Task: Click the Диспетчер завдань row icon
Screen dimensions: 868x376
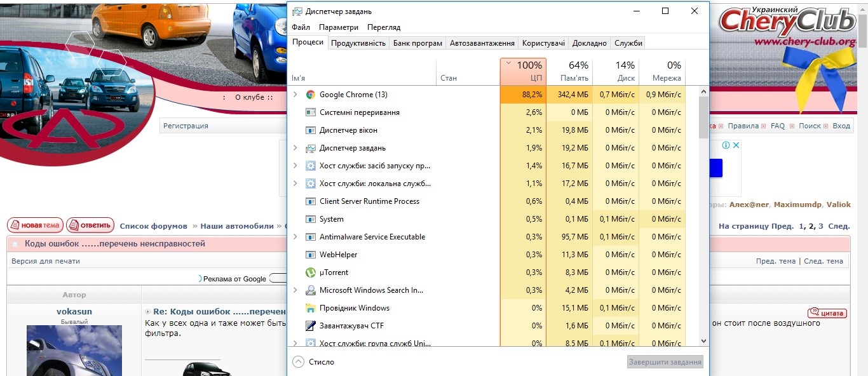Action: click(310, 148)
